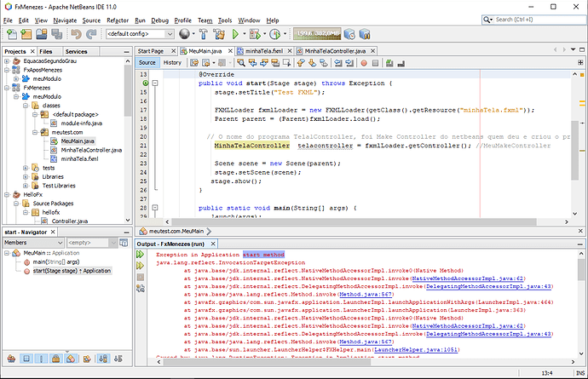This screenshot has width=588, height=379.
Task: Click the Undo toolbar icon
Action: [76, 34]
